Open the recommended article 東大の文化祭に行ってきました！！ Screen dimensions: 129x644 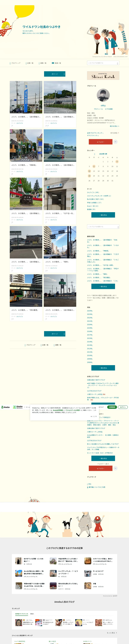(x=68, y=585)
